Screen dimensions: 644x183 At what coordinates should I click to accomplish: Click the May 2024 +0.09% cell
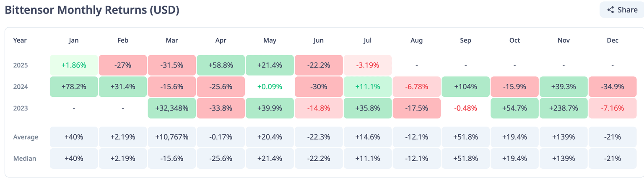click(270, 87)
